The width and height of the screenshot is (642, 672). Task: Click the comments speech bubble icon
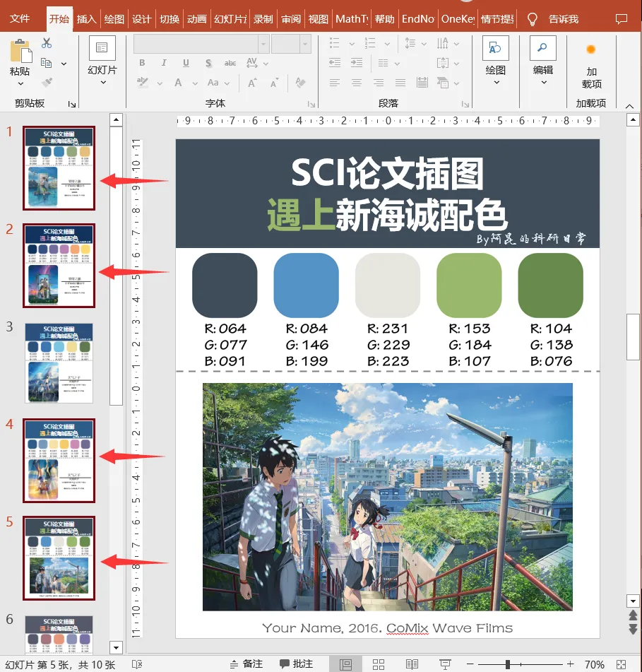point(621,19)
